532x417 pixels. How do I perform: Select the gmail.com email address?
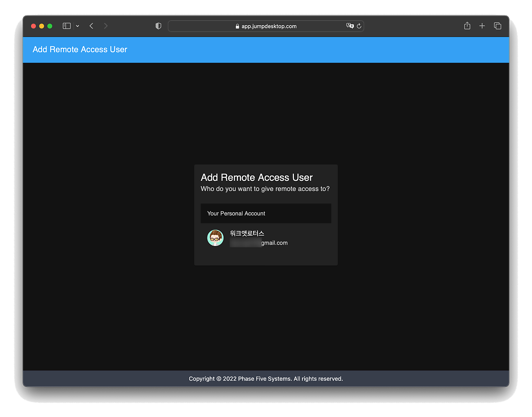(x=259, y=243)
